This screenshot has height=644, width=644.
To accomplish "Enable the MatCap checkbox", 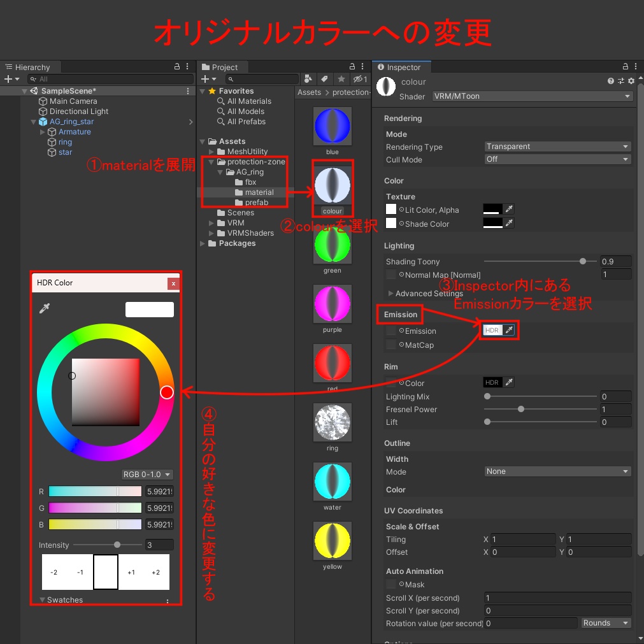I will (x=391, y=345).
